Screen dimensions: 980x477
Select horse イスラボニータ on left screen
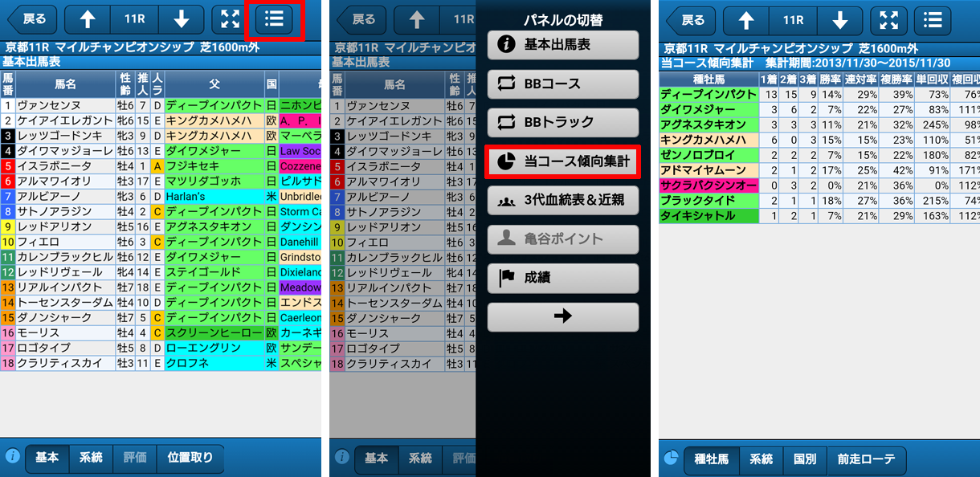point(66,166)
